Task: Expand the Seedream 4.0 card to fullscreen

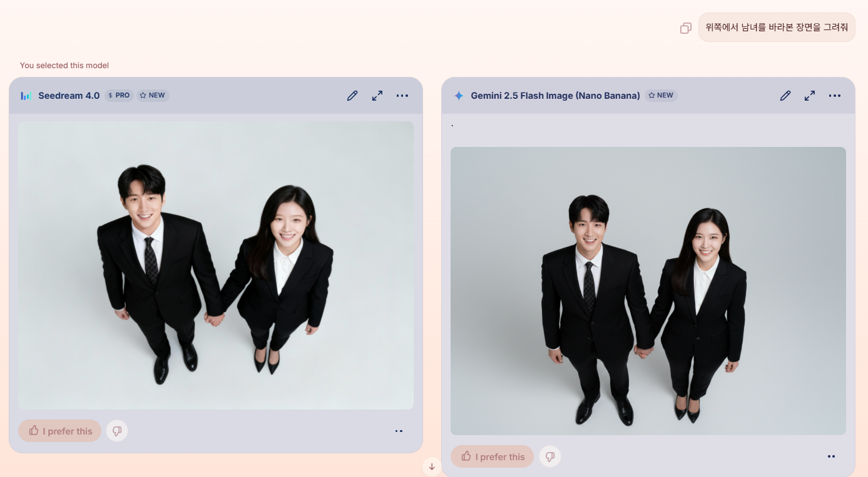Action: pyautogui.click(x=377, y=96)
